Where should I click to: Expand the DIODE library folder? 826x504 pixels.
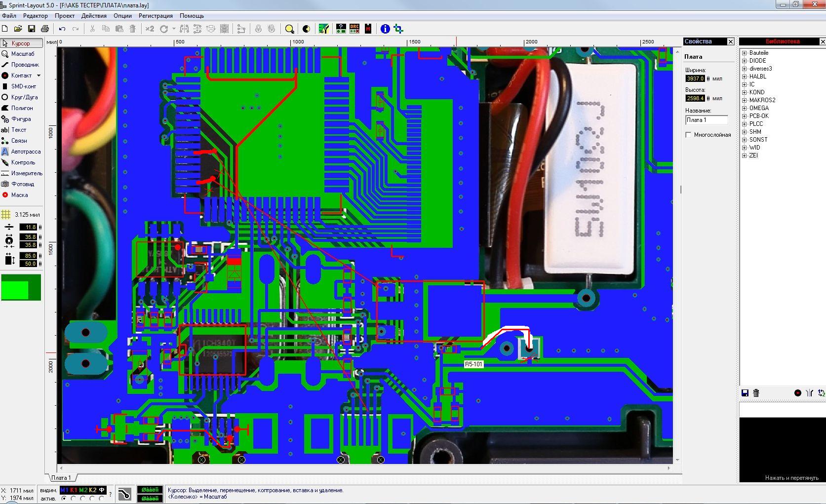click(x=745, y=61)
